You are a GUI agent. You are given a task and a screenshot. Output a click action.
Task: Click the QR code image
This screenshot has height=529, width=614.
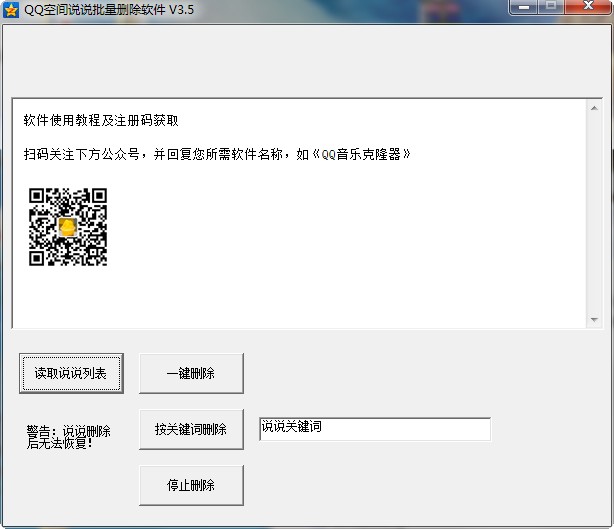[67, 227]
